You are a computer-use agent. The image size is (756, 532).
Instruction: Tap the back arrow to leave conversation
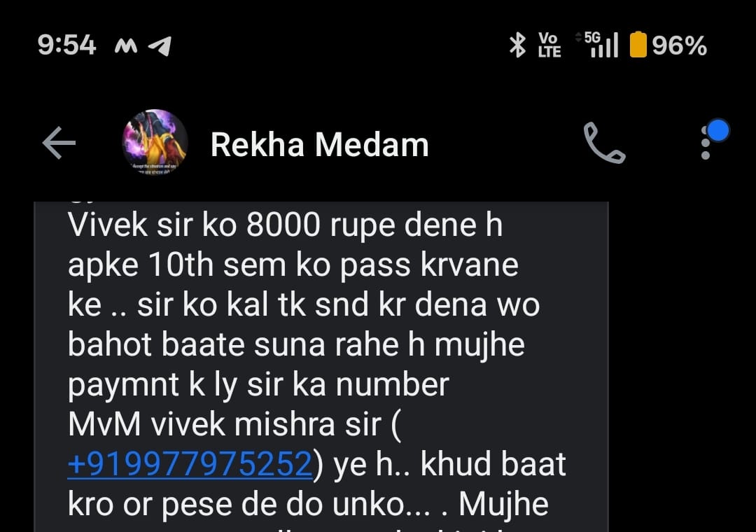[59, 143]
